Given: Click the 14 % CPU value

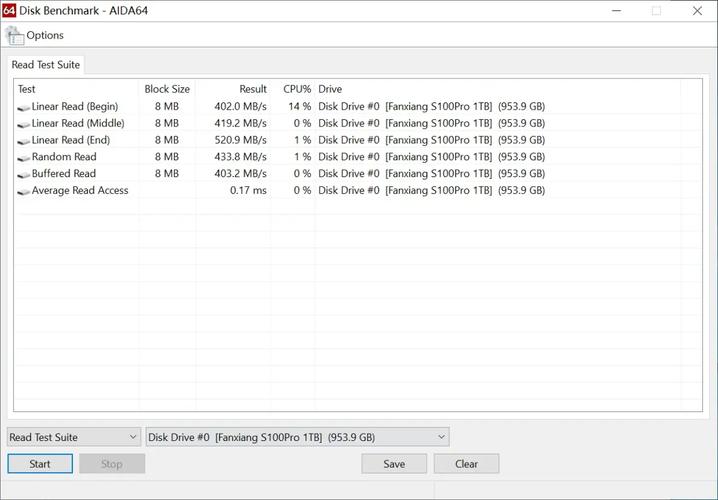Looking at the screenshot, I should click(299, 106).
